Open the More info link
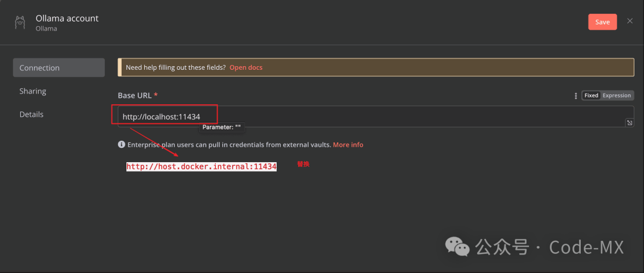 pyautogui.click(x=348, y=144)
